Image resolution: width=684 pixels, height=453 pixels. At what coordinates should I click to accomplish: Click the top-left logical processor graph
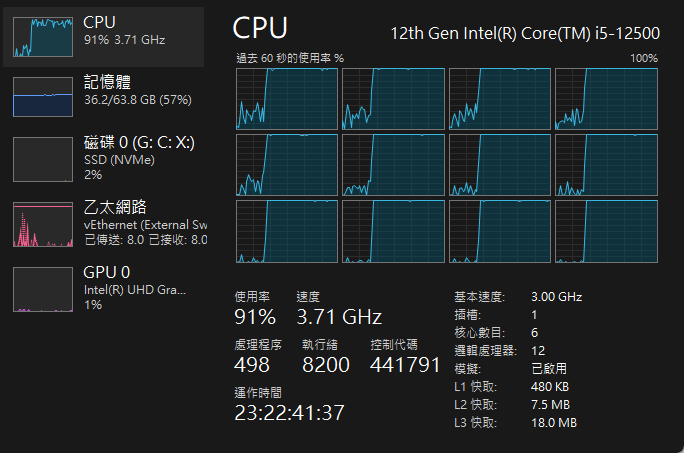(x=287, y=98)
